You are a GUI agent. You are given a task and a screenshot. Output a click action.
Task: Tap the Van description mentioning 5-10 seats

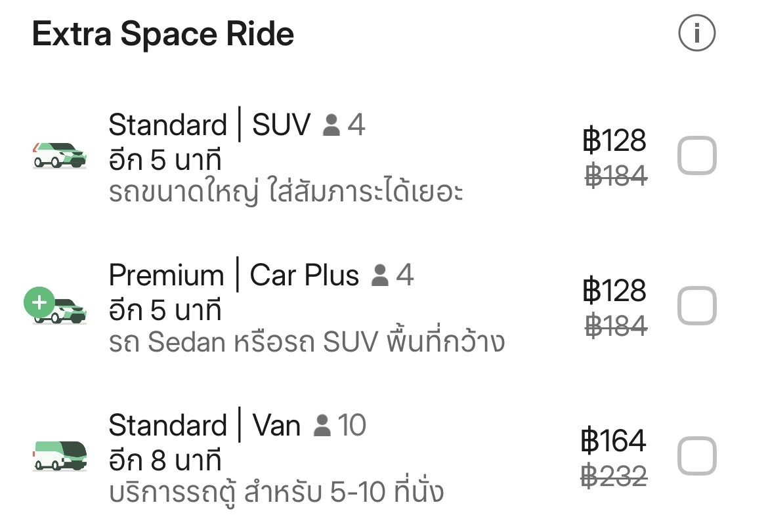click(x=276, y=491)
